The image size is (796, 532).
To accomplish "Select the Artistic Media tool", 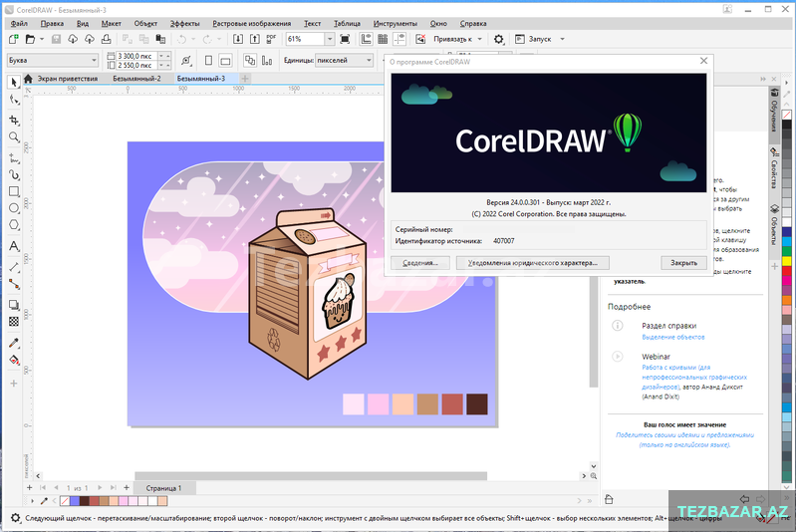I will click(14, 175).
